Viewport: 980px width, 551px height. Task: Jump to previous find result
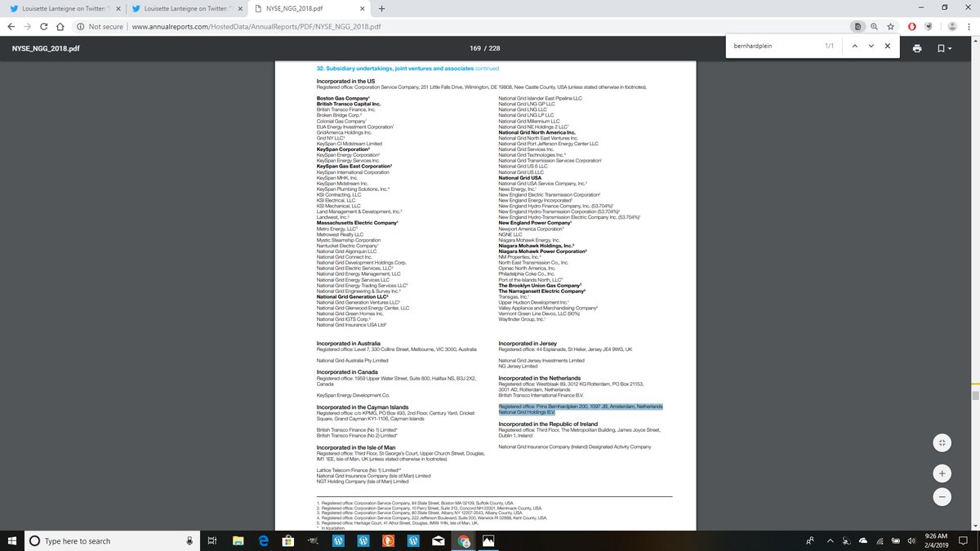tap(854, 47)
